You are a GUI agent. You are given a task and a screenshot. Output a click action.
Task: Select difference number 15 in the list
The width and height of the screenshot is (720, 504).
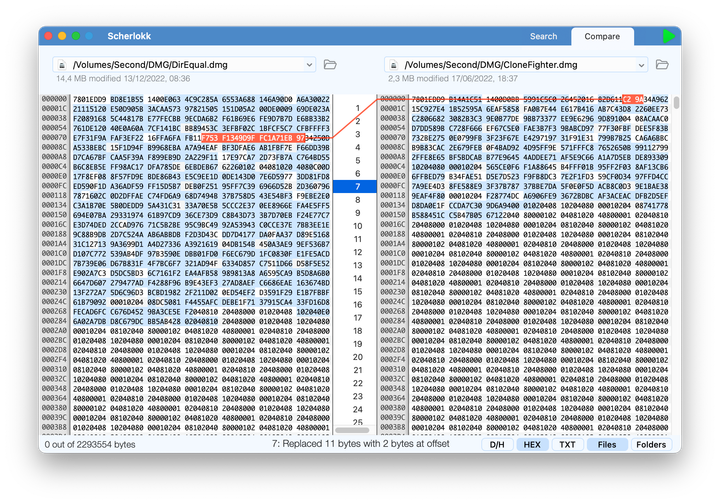(x=357, y=291)
